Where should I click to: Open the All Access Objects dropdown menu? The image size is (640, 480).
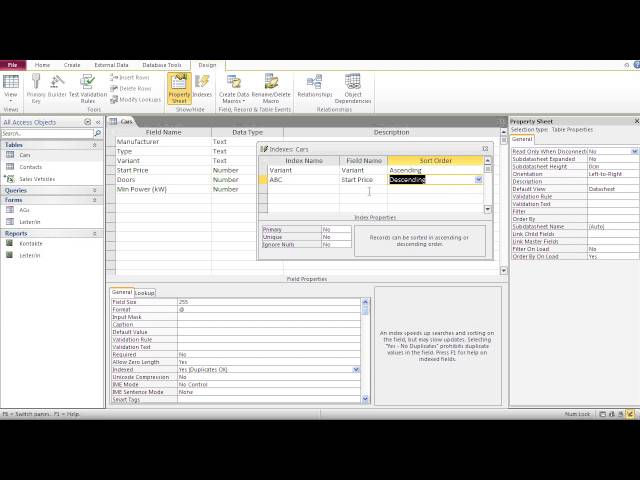87,122
